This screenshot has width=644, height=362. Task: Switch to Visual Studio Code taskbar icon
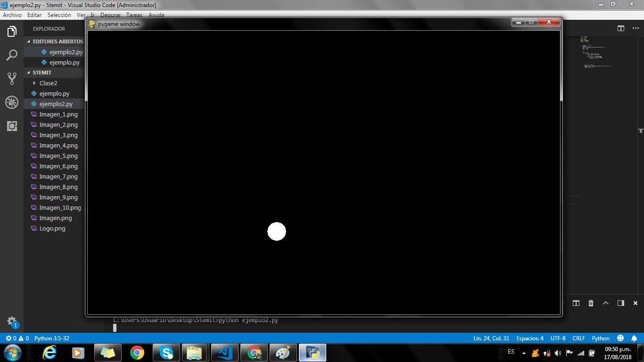pyautogui.click(x=225, y=353)
